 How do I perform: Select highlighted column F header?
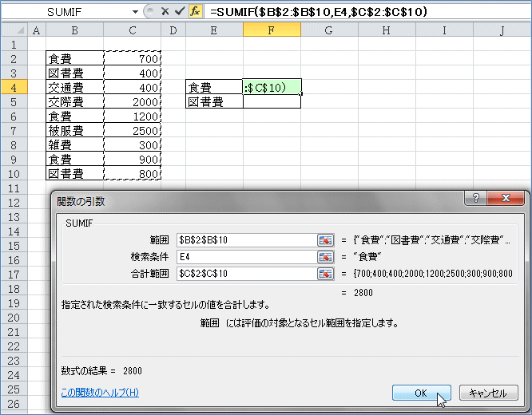(x=272, y=30)
